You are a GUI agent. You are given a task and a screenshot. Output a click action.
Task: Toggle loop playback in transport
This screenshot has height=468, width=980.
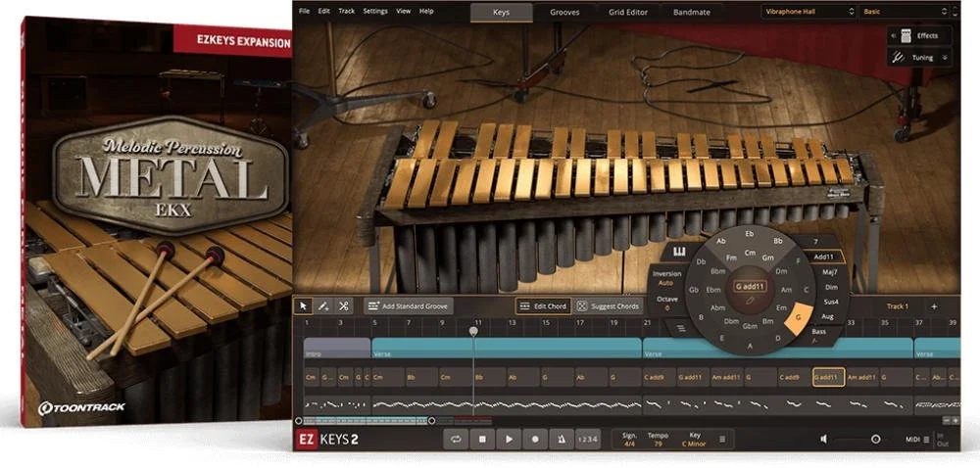pyautogui.click(x=457, y=439)
